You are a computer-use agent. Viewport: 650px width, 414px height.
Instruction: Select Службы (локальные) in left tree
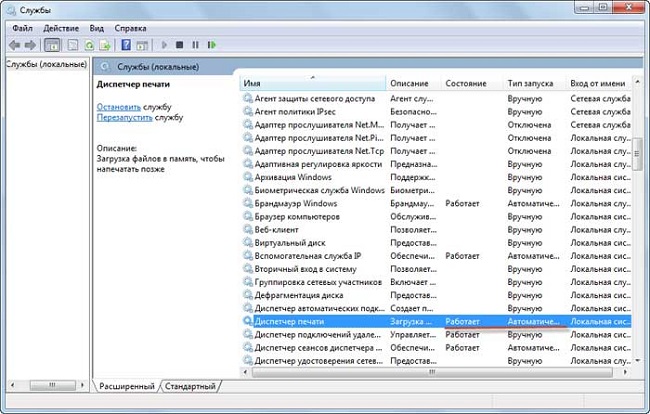click(x=45, y=64)
